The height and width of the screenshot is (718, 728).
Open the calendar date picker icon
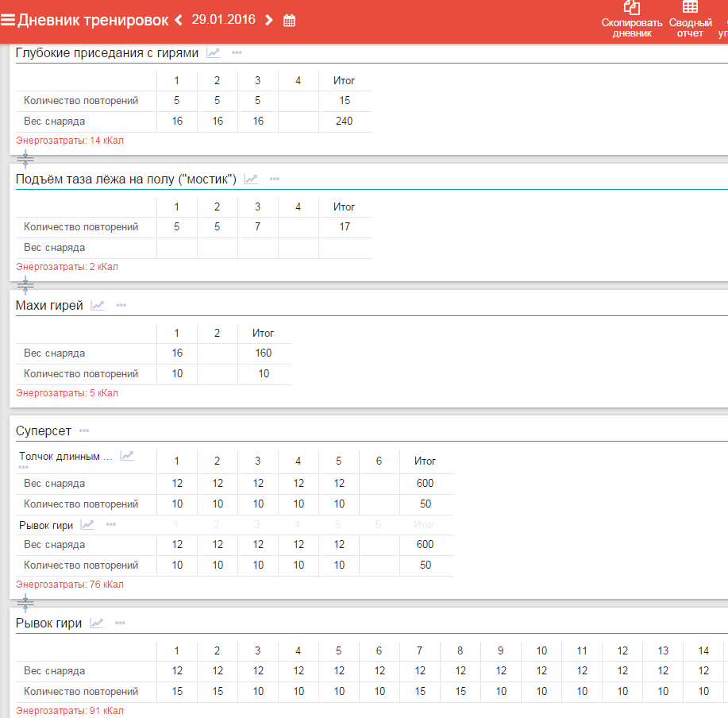[x=290, y=21]
